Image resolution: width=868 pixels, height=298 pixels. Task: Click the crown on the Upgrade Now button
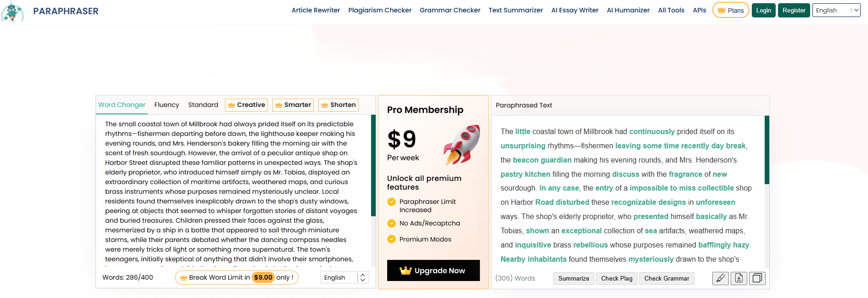[406, 270]
